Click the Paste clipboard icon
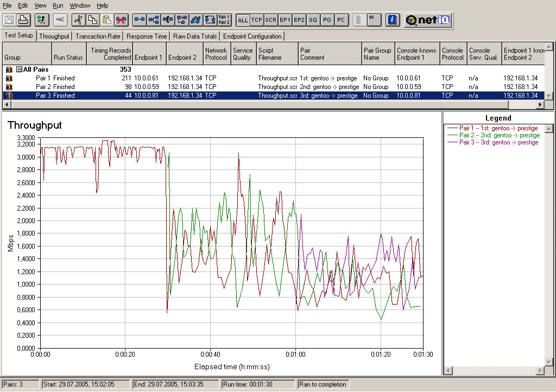 tap(106, 20)
